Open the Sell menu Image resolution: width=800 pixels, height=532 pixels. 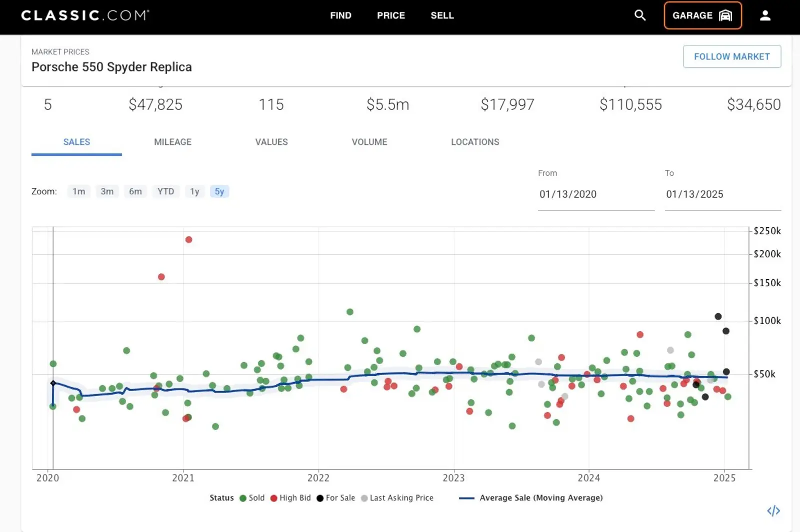[x=442, y=15]
